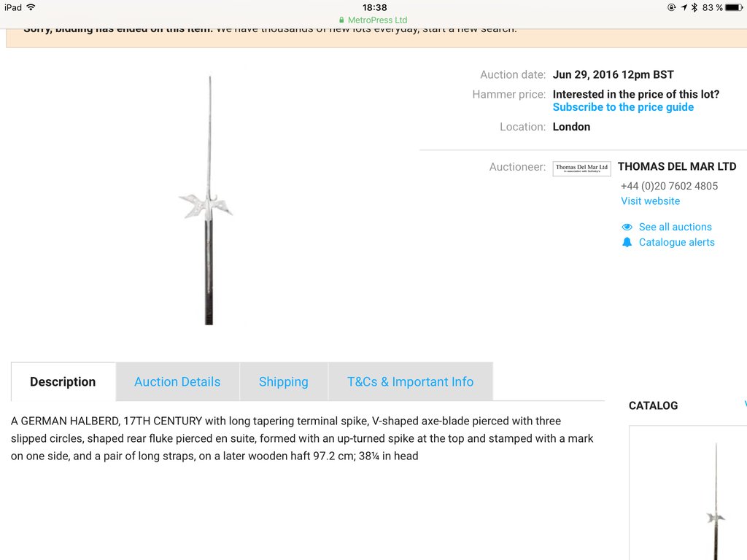Tap the battery icon in status bar
Screen dimensions: 747x560
(x=734, y=7)
